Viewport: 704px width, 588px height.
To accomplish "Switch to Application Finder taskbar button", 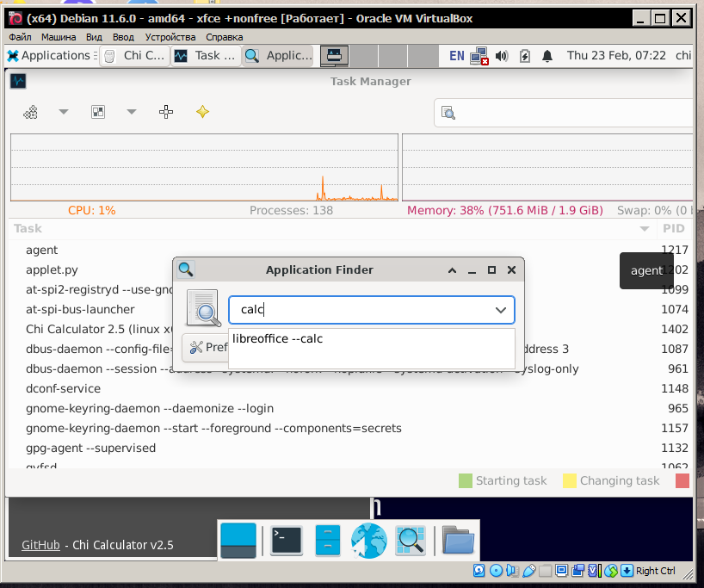I will click(x=278, y=56).
